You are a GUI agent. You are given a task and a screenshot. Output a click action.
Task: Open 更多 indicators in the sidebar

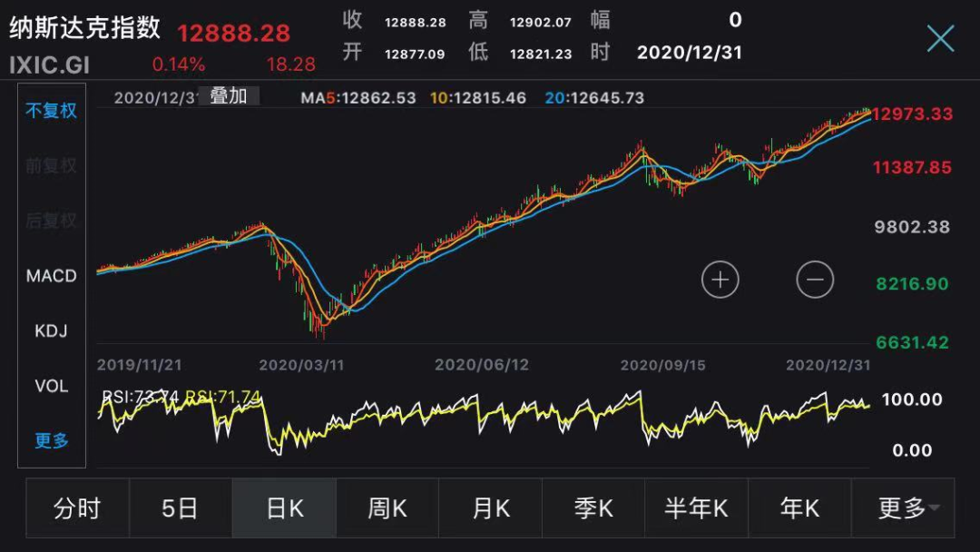(51, 440)
